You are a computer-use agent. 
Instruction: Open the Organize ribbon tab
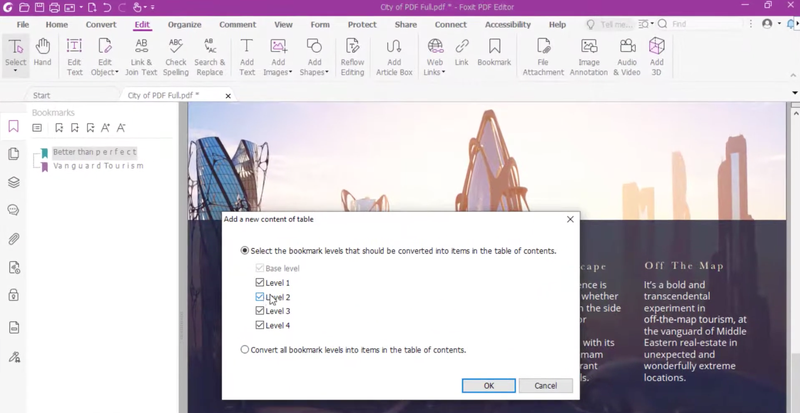tap(185, 25)
